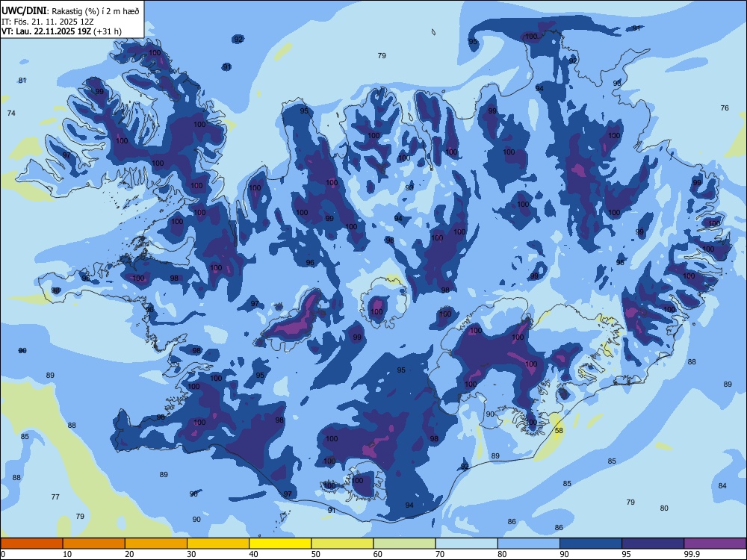The image size is (747, 560).
Task: Click the '50' tick label under legend
Action: [316, 554]
